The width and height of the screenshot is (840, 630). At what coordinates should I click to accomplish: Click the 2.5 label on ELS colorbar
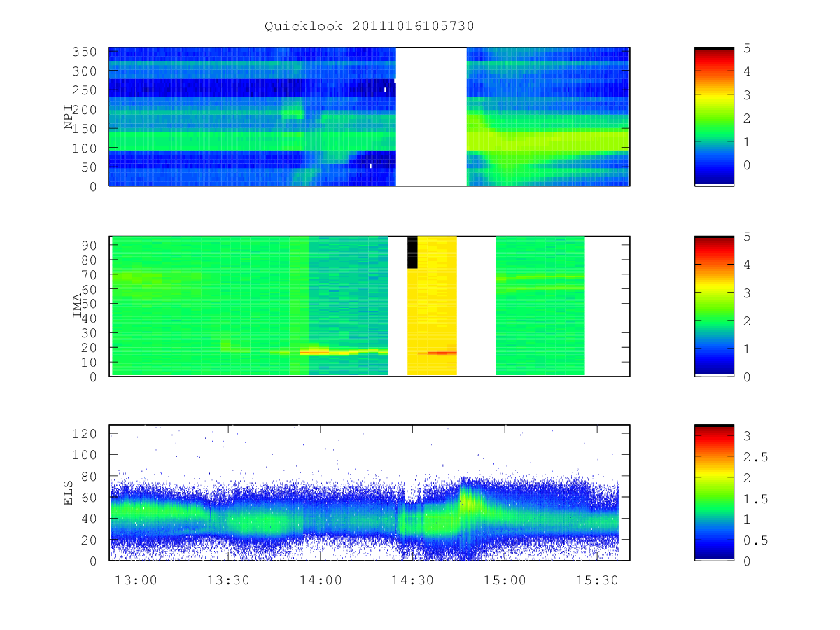(x=755, y=457)
